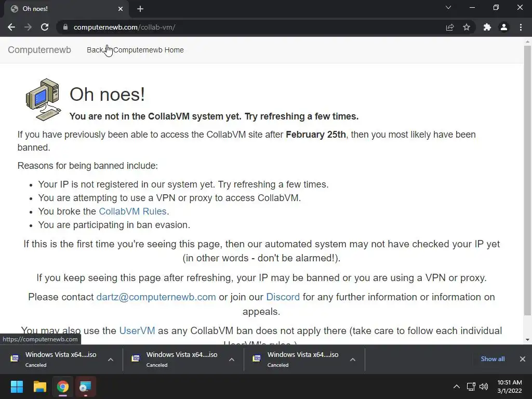Expand options for third Vista ISO download
Image resolution: width=532 pixels, height=399 pixels.
tap(353, 360)
